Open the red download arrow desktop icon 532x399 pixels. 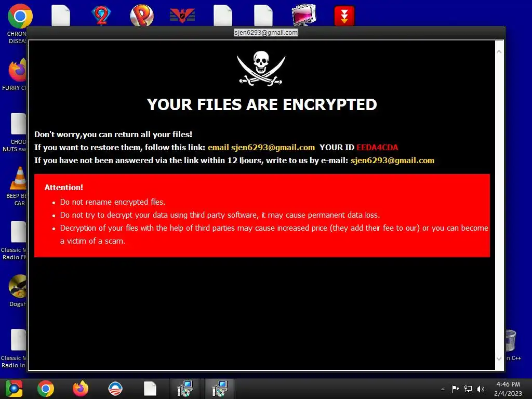coord(344,16)
